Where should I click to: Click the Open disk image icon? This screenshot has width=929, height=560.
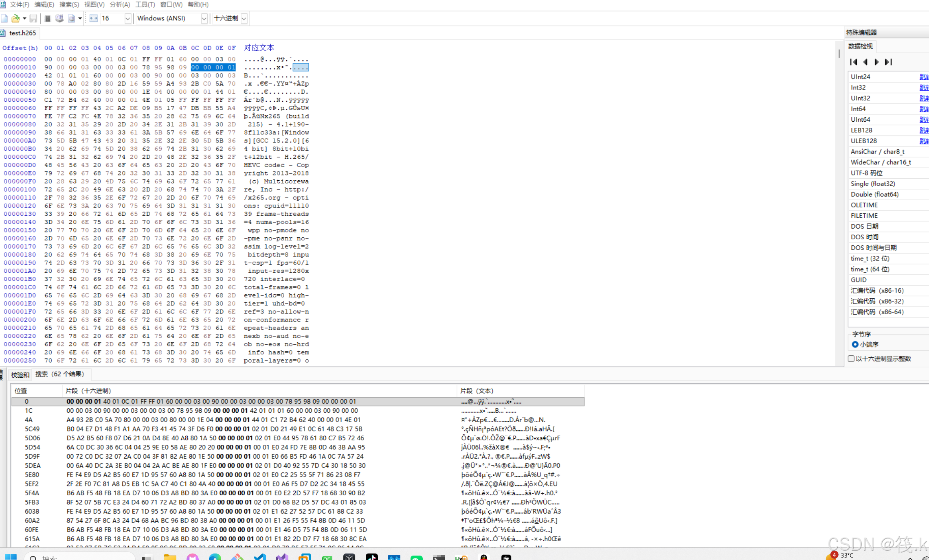(x=72, y=18)
